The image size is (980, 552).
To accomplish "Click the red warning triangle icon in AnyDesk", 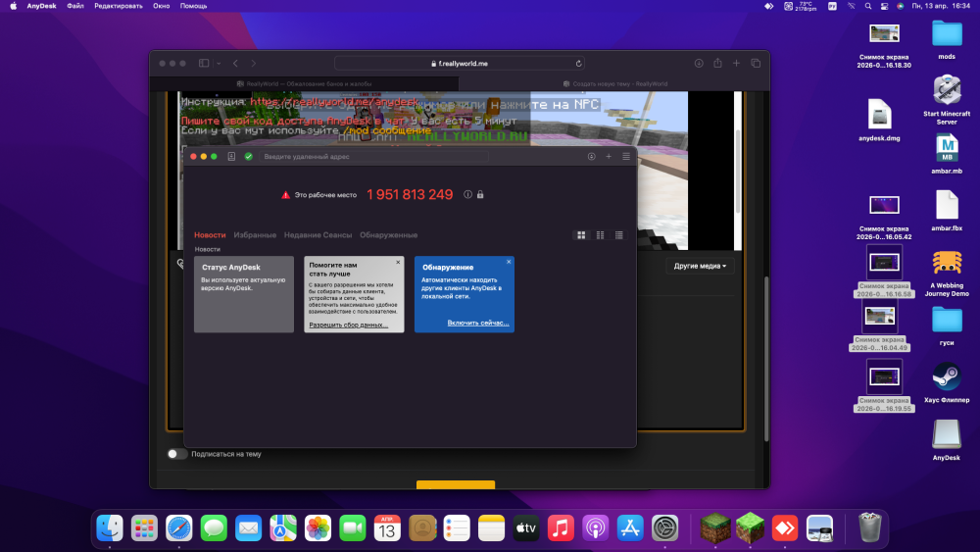I will 285,195.
